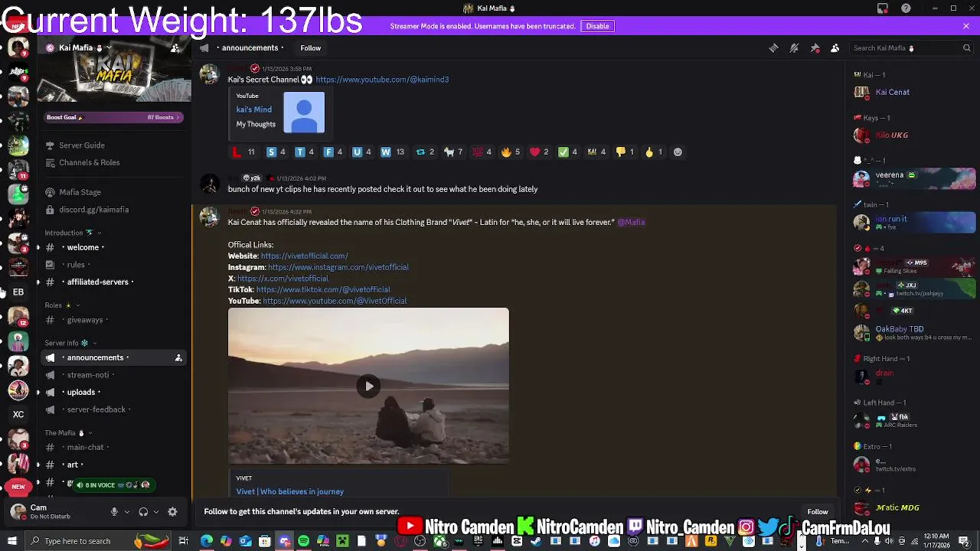Click the fire emoji reaction
The width and height of the screenshot is (980, 551).
tap(510, 152)
